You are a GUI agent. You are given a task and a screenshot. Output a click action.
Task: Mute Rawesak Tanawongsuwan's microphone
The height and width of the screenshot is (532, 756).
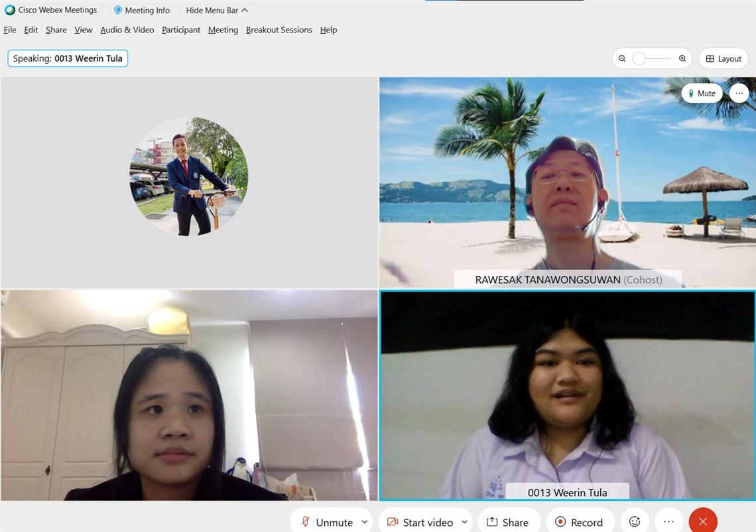702,94
